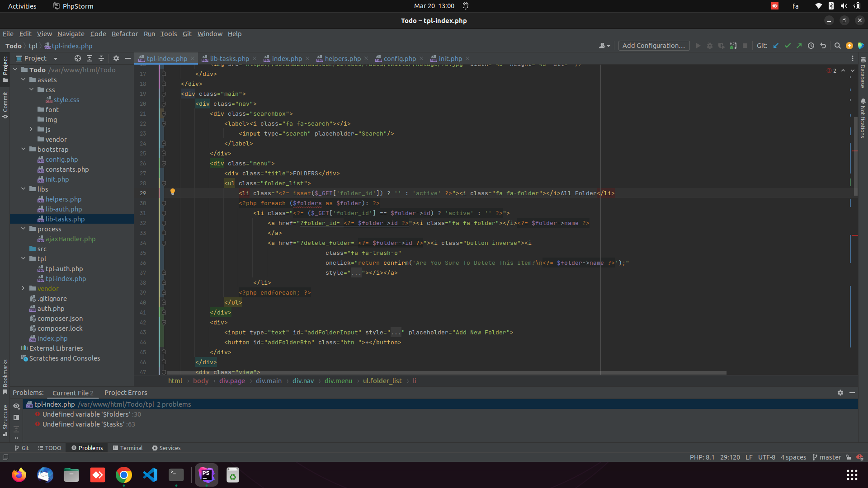Go to next highlighted error arrow
This screenshot has width=868, height=488.
[853, 70]
